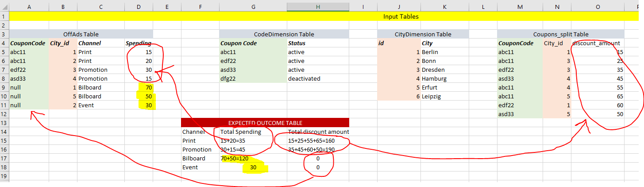Click the City header in CityDimension table

click(444, 43)
